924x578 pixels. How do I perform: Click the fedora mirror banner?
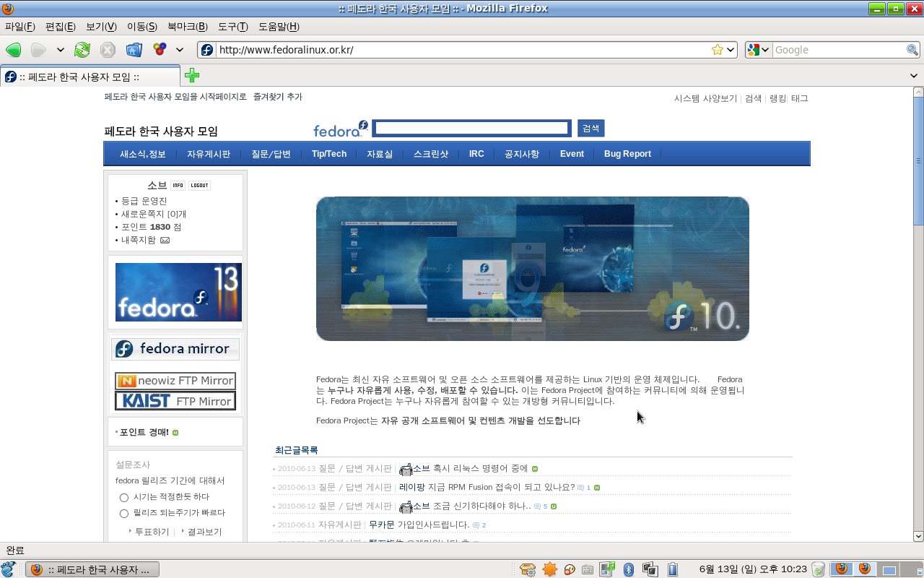(175, 349)
